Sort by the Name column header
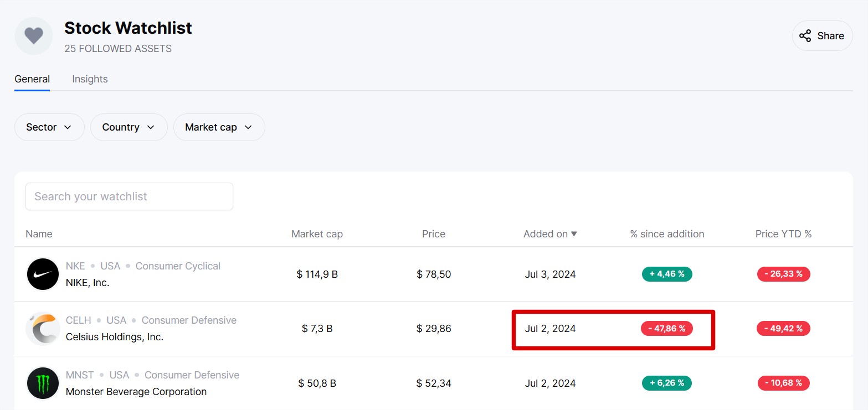The image size is (868, 410). click(x=39, y=234)
